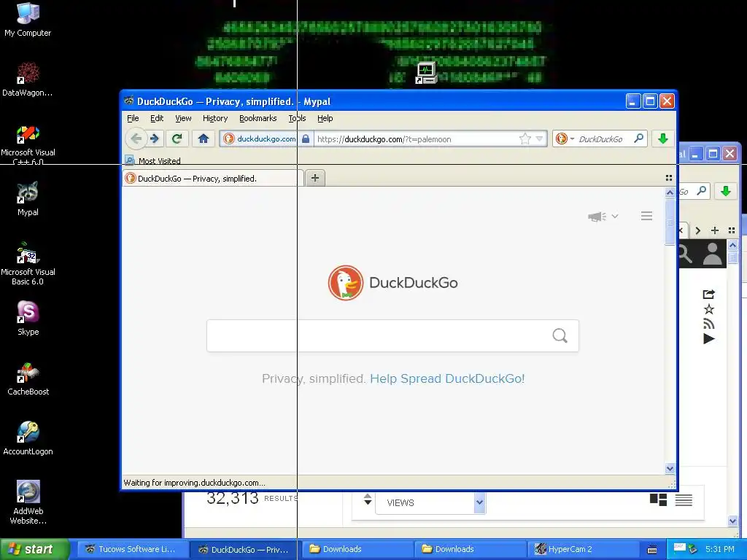Open the VIEWS sort dropdown in back window
This screenshot has height=560, width=747.
pos(430,502)
